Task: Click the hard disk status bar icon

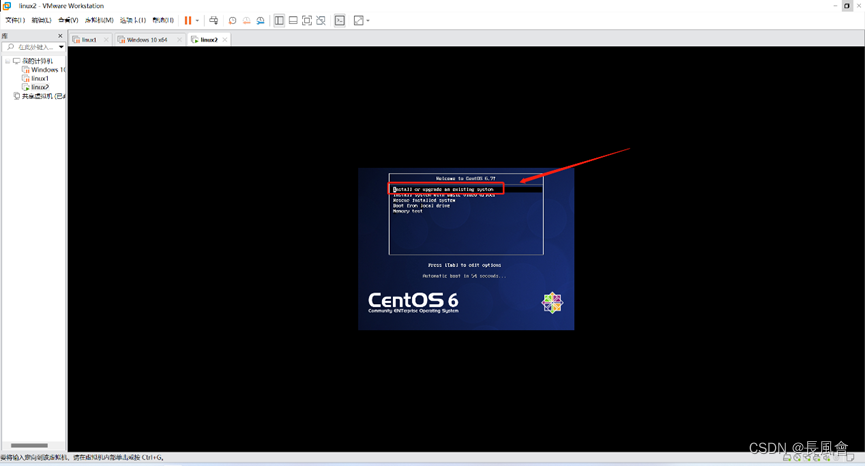Action: tap(787, 458)
